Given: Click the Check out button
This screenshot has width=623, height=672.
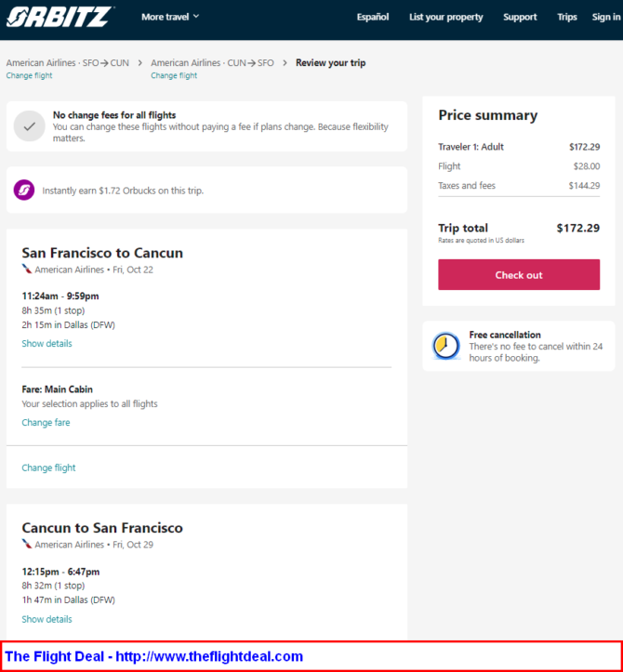Looking at the screenshot, I should click(x=519, y=275).
